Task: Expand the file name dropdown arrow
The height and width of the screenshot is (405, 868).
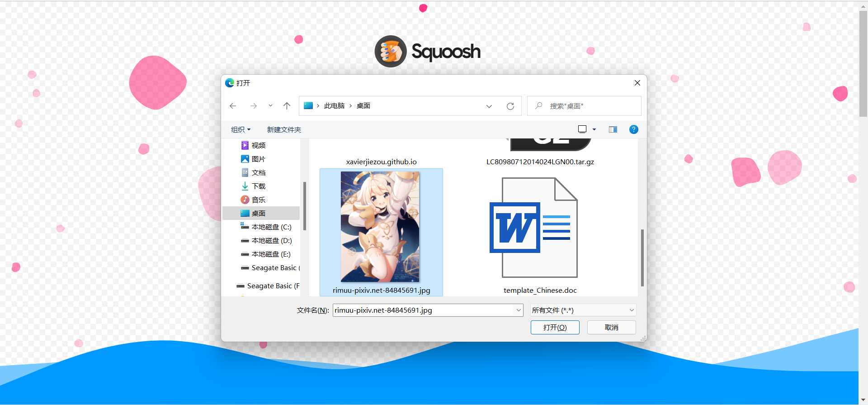Action: (519, 310)
